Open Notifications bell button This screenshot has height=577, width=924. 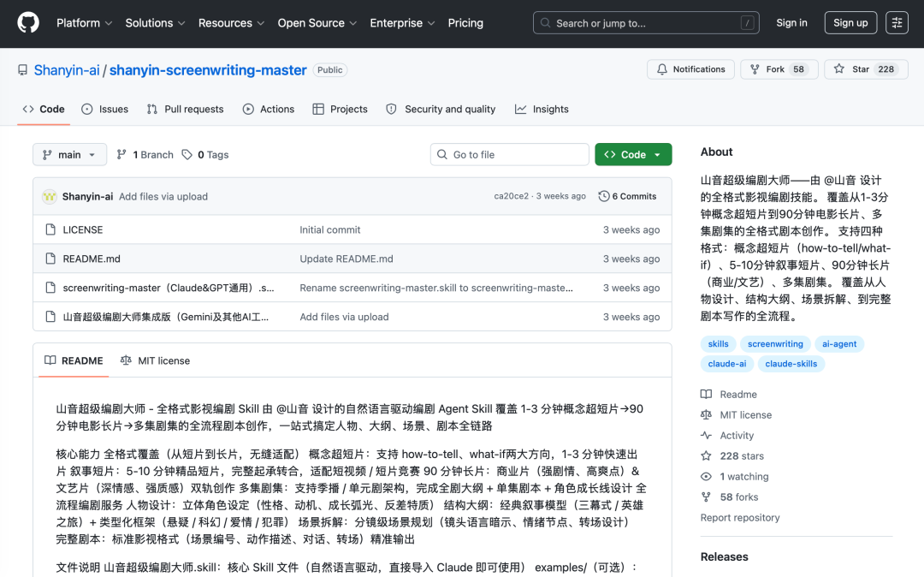(x=690, y=69)
